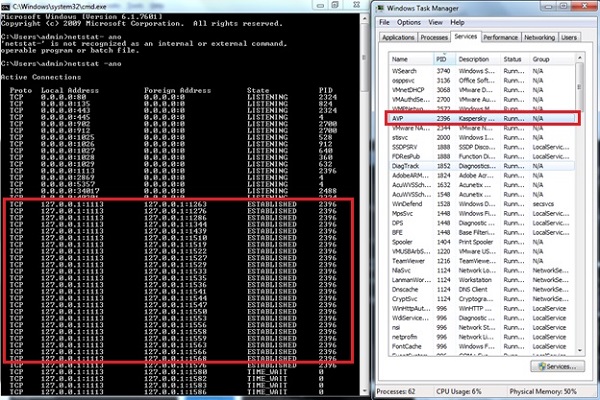The width and height of the screenshot is (600, 400).
Task: Sort by the Group column header
Action: (552, 59)
